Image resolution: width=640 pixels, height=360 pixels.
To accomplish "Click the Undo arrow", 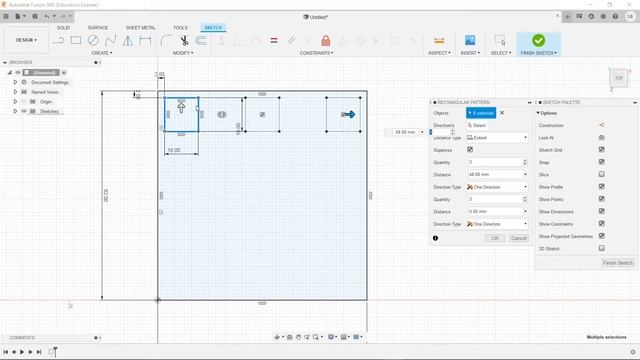I will click(x=47, y=16).
